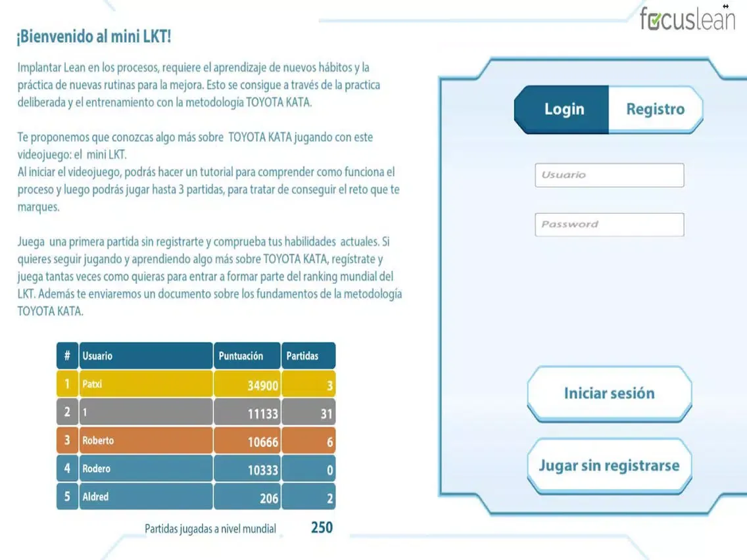Image resolution: width=747 pixels, height=560 pixels.
Task: Click Roberto's partidas value '6'
Action: coord(329,442)
